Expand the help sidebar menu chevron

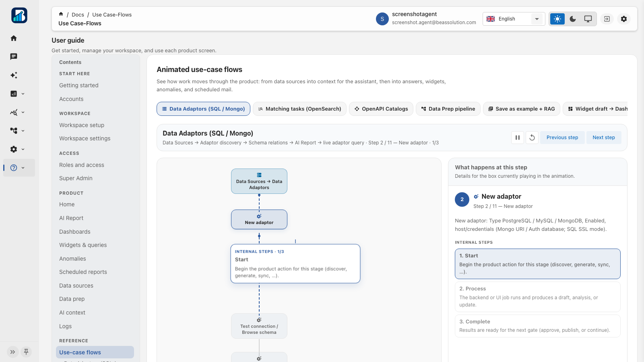(23, 168)
